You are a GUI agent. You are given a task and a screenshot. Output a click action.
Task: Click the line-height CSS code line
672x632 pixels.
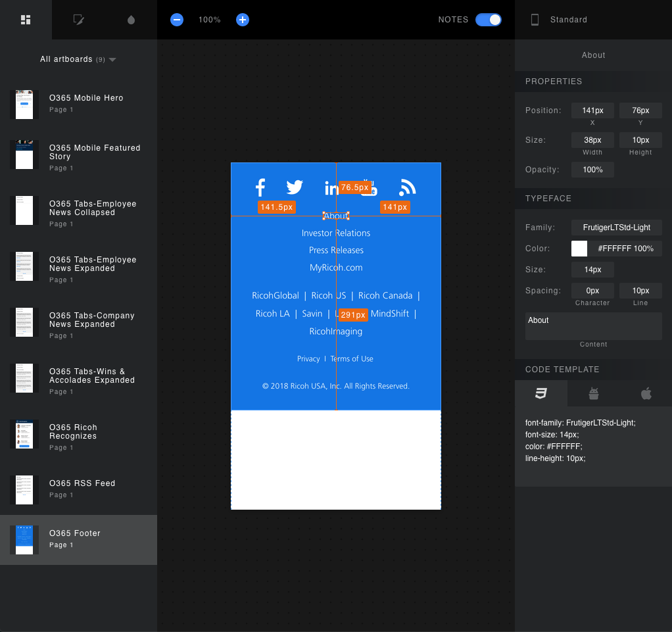(556, 458)
